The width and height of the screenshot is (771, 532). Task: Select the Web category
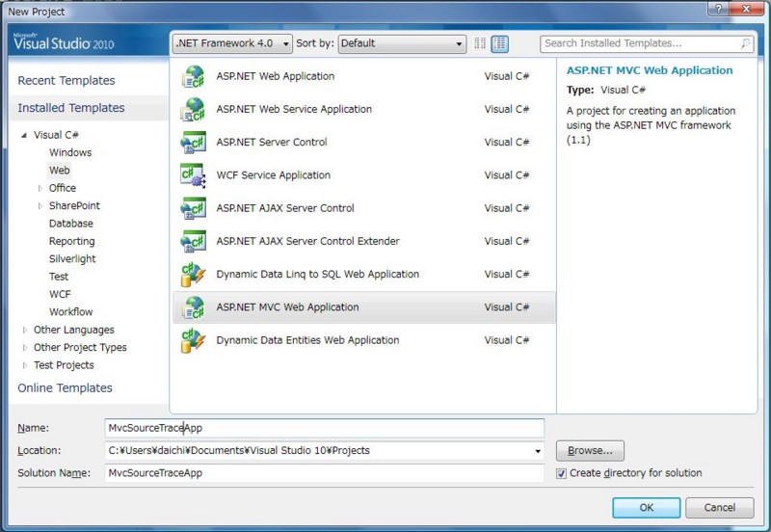point(59,171)
